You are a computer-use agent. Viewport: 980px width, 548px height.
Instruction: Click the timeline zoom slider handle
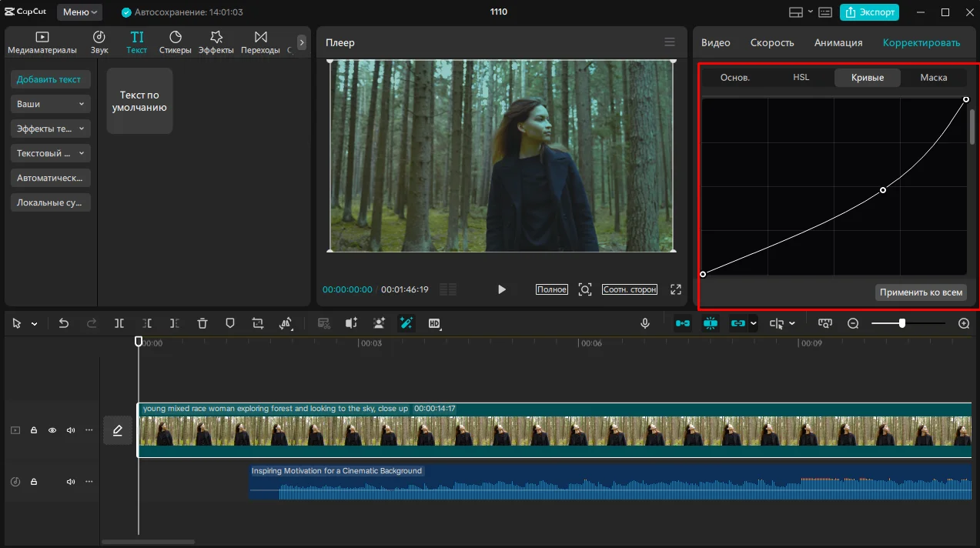tap(901, 324)
